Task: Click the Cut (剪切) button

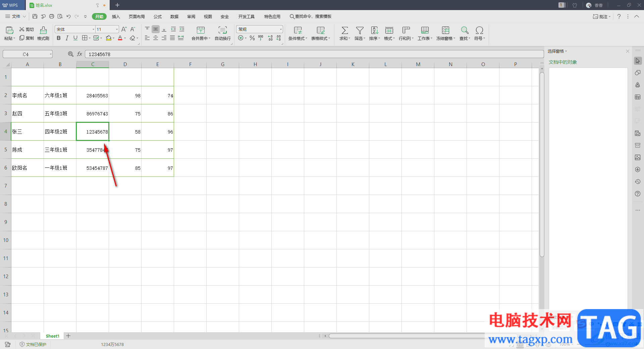Action: pyautogui.click(x=26, y=30)
